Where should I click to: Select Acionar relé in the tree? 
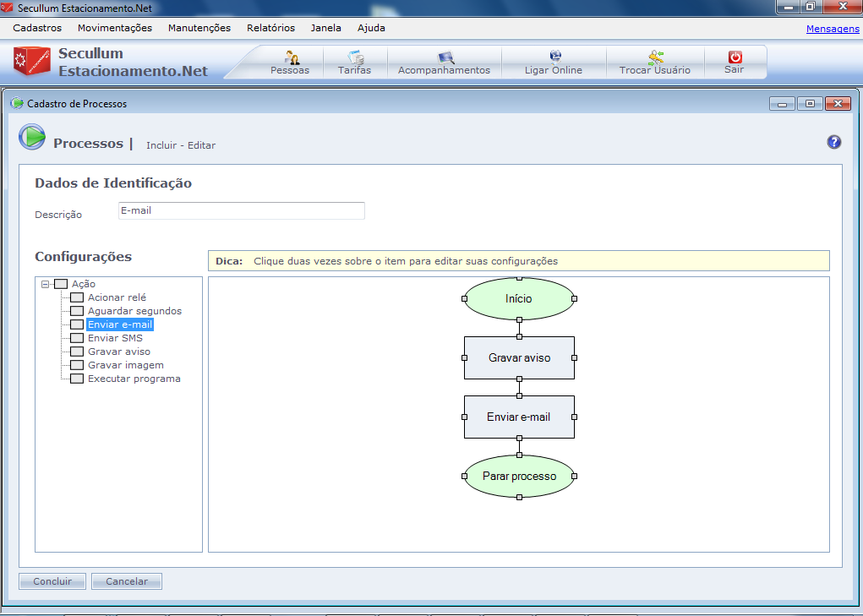pyautogui.click(x=117, y=297)
